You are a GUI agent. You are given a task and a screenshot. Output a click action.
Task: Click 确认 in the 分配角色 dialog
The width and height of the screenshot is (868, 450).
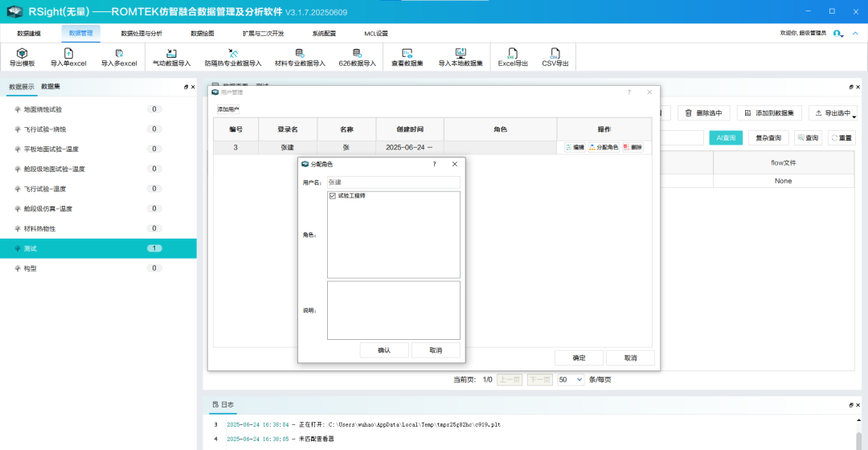(x=384, y=350)
